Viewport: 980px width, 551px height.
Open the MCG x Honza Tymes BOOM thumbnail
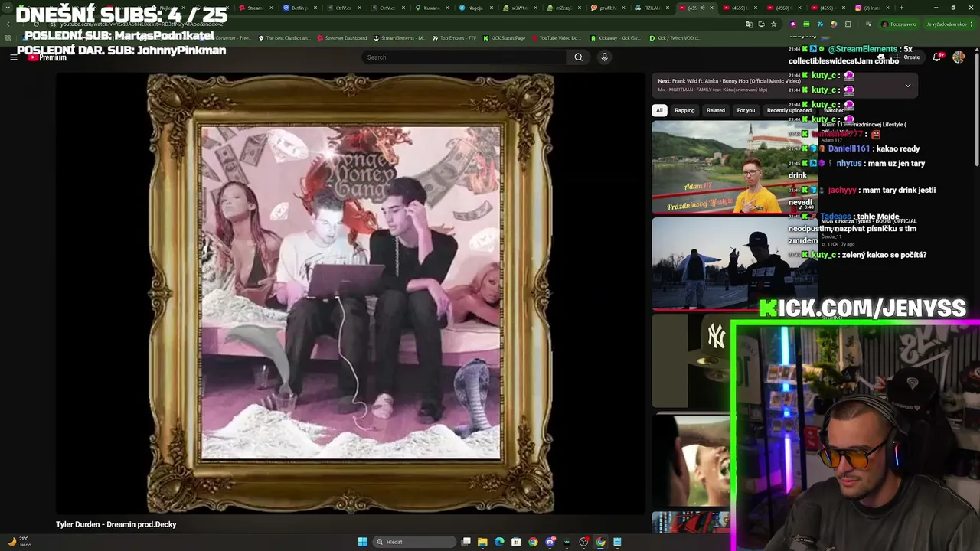point(733,263)
